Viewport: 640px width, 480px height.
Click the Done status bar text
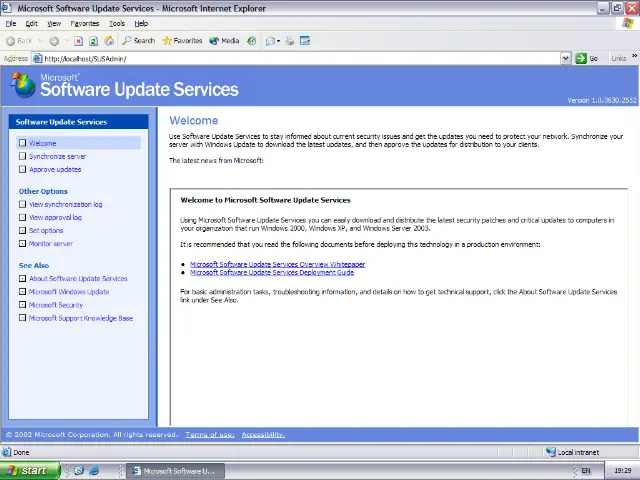[21, 452]
